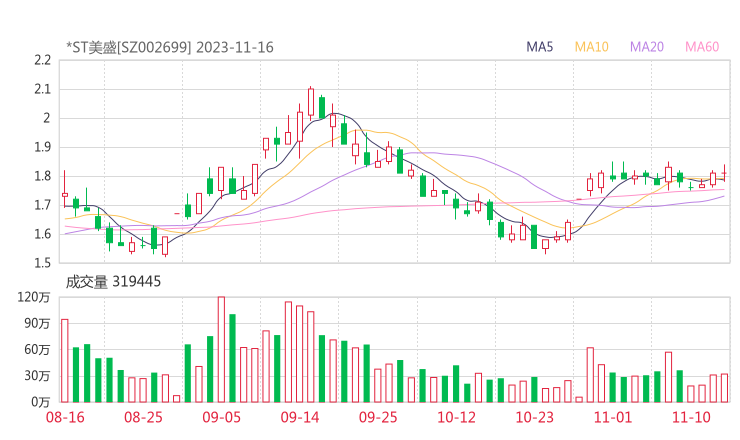Click the 10-12 date label
Screen dimensions: 740x440
456,417
